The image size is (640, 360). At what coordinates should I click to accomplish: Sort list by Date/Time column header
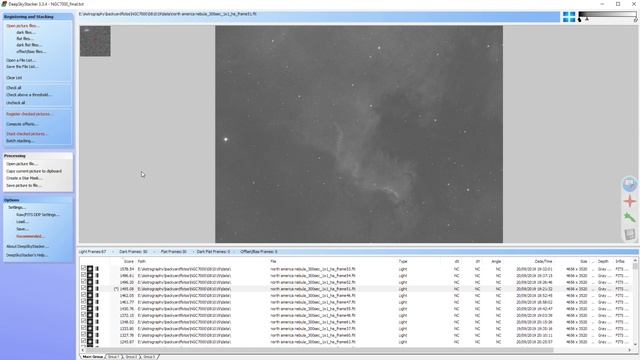pos(543,261)
